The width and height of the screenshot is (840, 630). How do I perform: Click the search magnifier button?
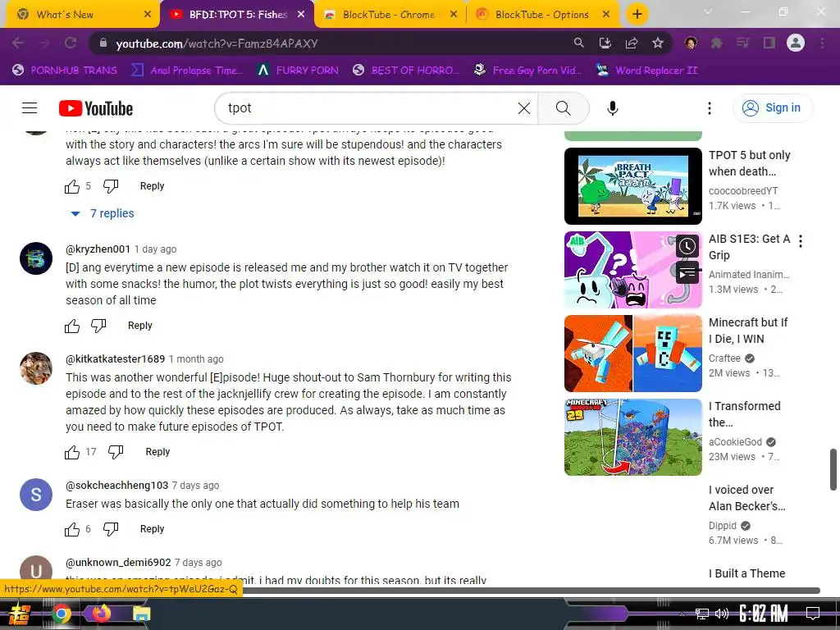[563, 108]
